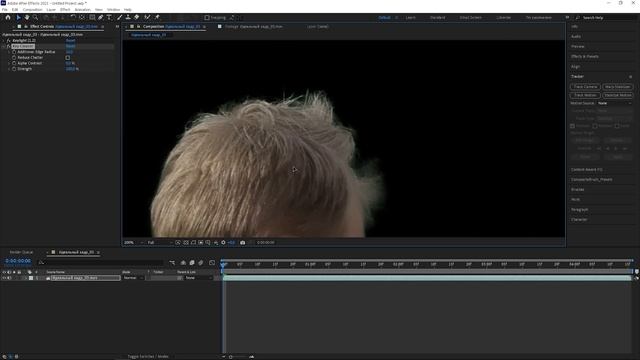
Task: Select the Selection arrow tool
Action: pos(18,18)
